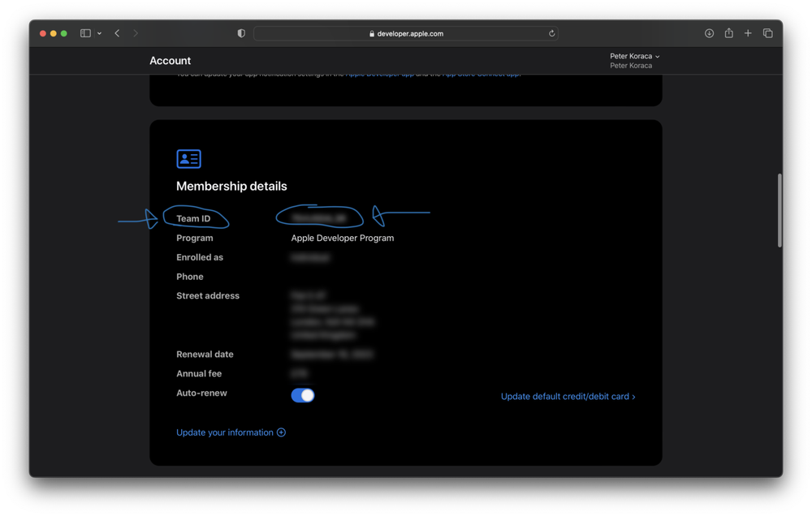Click the membership ID card icon
Image resolution: width=812 pixels, height=516 pixels.
pos(188,159)
